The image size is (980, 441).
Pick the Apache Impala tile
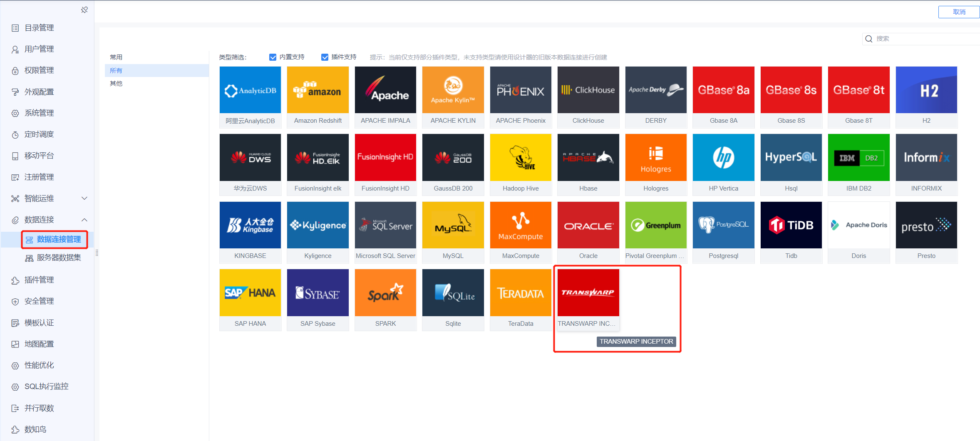tap(385, 97)
